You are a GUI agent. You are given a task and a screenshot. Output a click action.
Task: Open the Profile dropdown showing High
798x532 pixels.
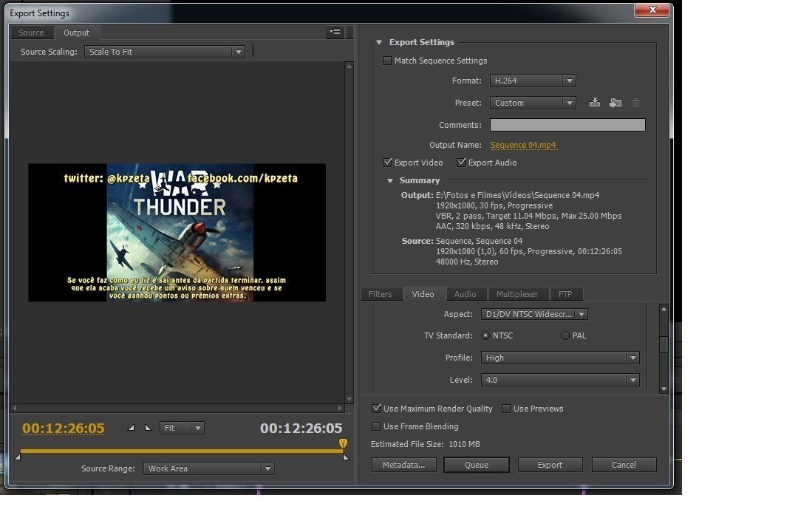click(560, 358)
